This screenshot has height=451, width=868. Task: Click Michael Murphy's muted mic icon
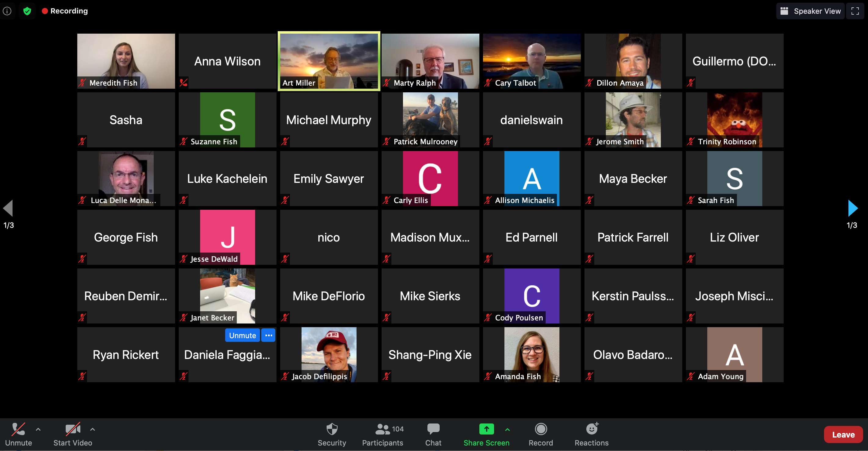point(285,141)
